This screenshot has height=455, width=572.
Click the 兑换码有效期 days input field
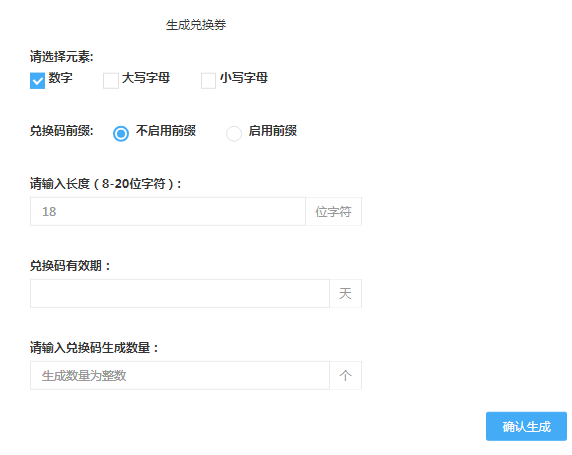pos(180,294)
